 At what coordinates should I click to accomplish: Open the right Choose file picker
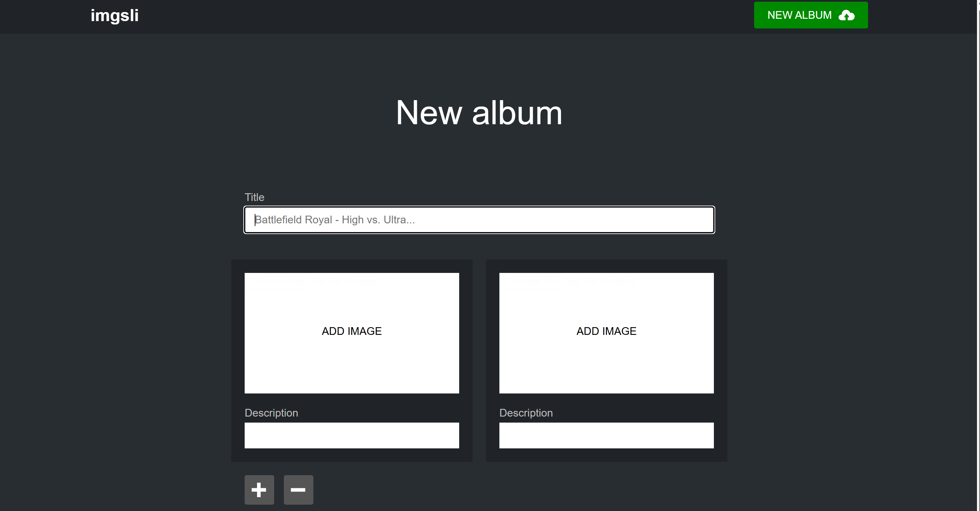pyautogui.click(x=531, y=281)
